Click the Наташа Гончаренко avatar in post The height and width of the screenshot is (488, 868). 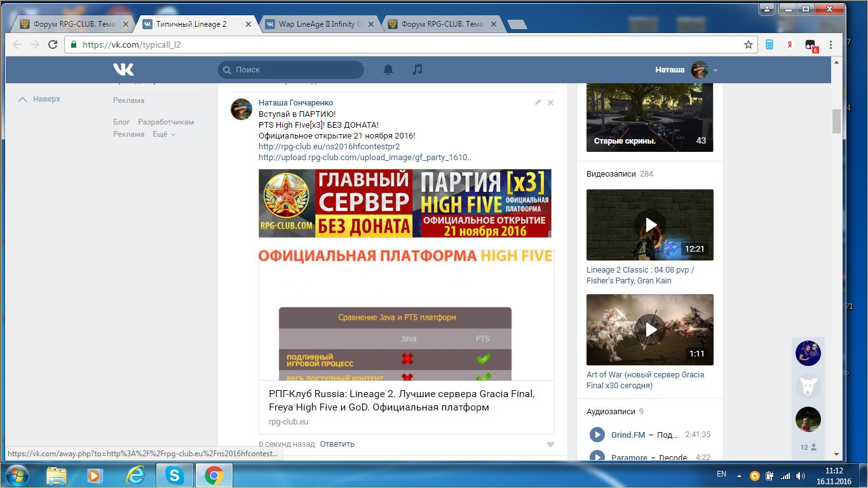pyautogui.click(x=241, y=109)
